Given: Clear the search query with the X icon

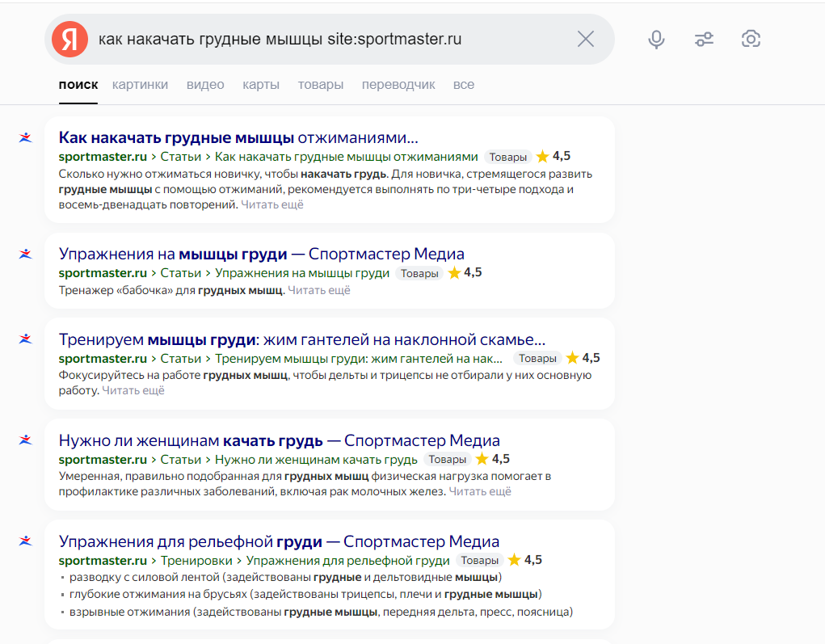Looking at the screenshot, I should pyautogui.click(x=585, y=39).
